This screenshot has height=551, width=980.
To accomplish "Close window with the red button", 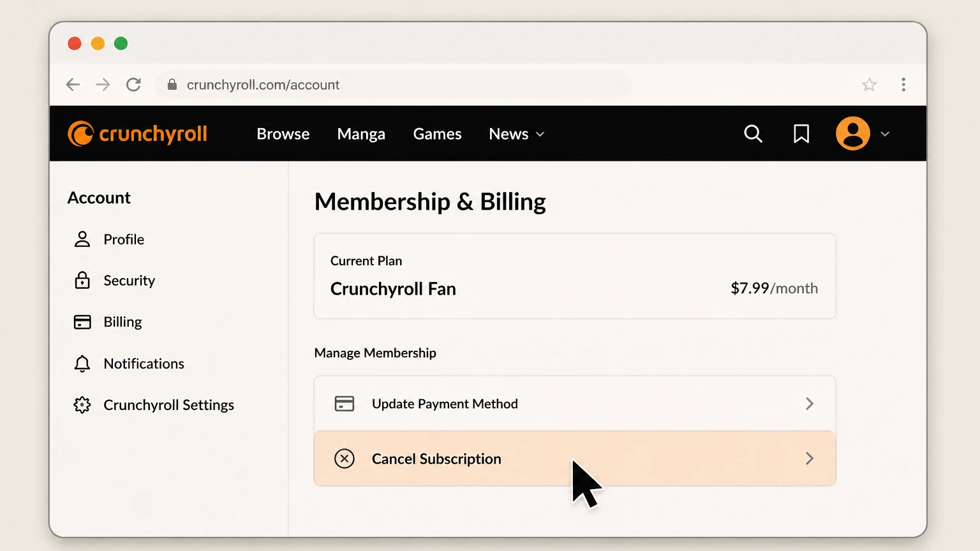I will point(75,43).
